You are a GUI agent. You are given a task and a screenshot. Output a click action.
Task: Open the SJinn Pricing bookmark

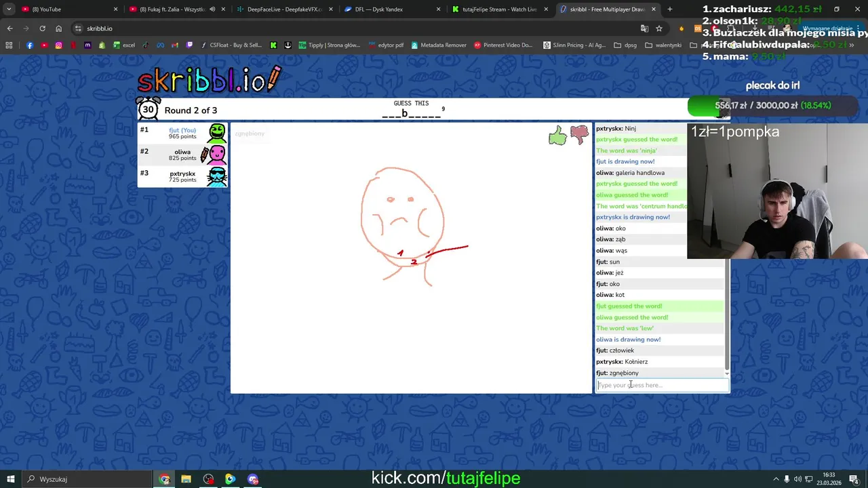[574, 45]
